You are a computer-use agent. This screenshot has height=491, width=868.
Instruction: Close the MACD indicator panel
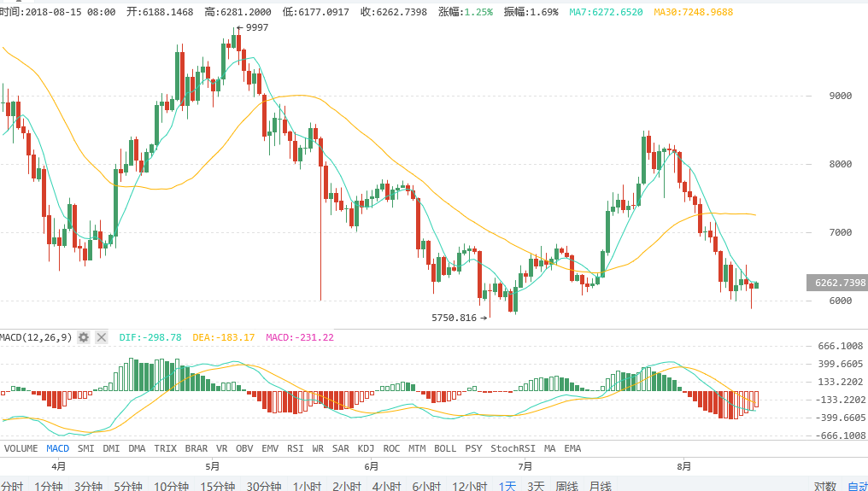tap(102, 337)
